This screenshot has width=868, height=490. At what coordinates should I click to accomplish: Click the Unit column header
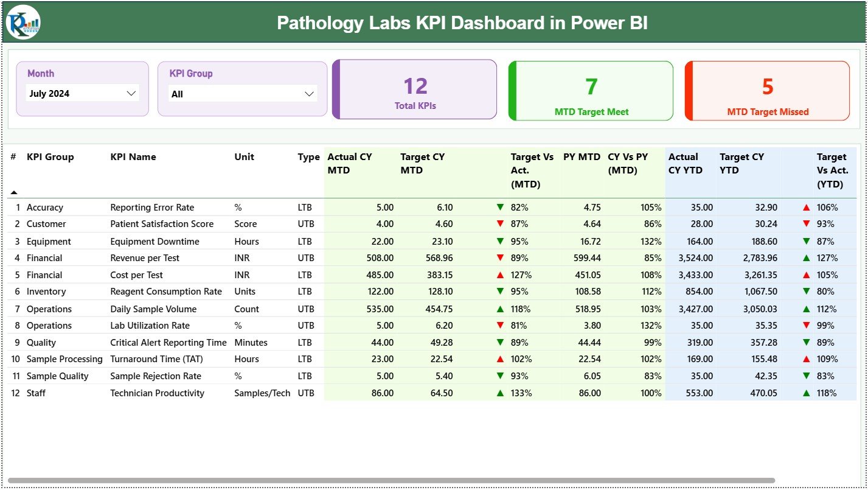(245, 157)
